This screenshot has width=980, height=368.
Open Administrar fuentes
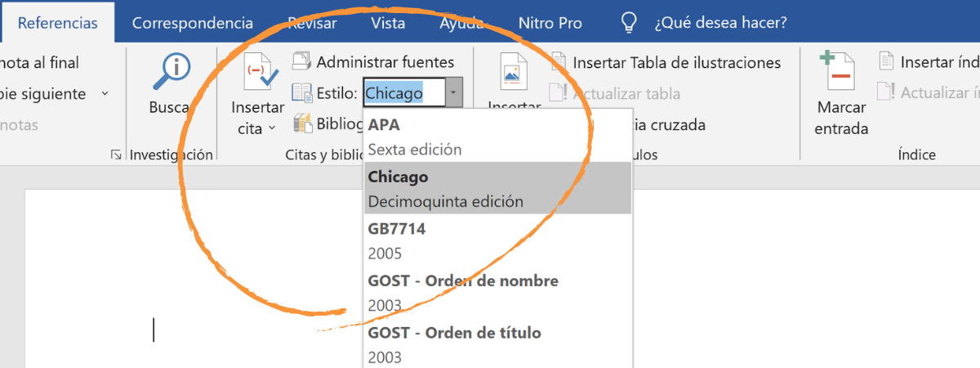[385, 62]
